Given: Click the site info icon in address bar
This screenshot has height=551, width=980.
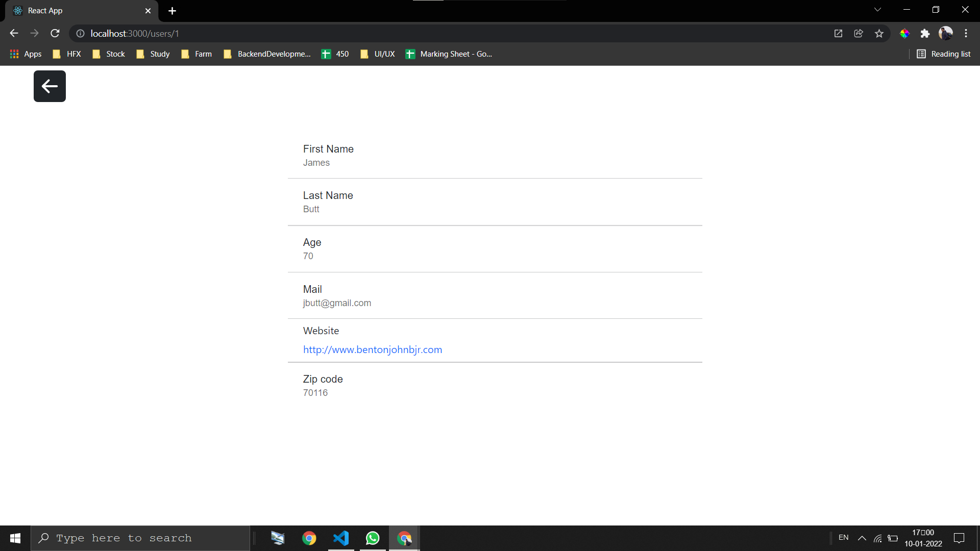Looking at the screenshot, I should click(x=80, y=34).
